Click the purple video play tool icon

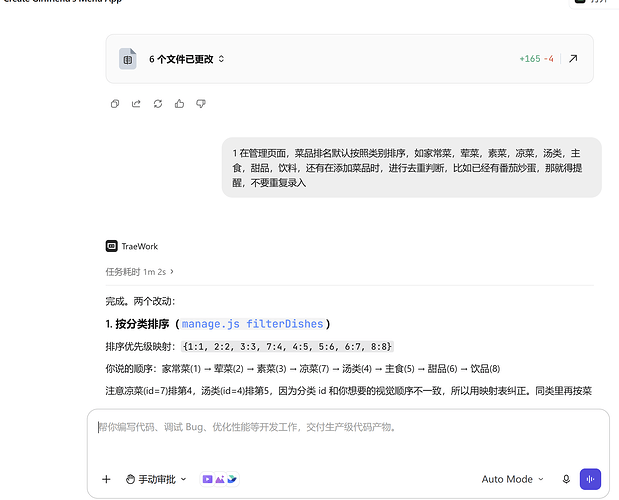click(x=207, y=479)
